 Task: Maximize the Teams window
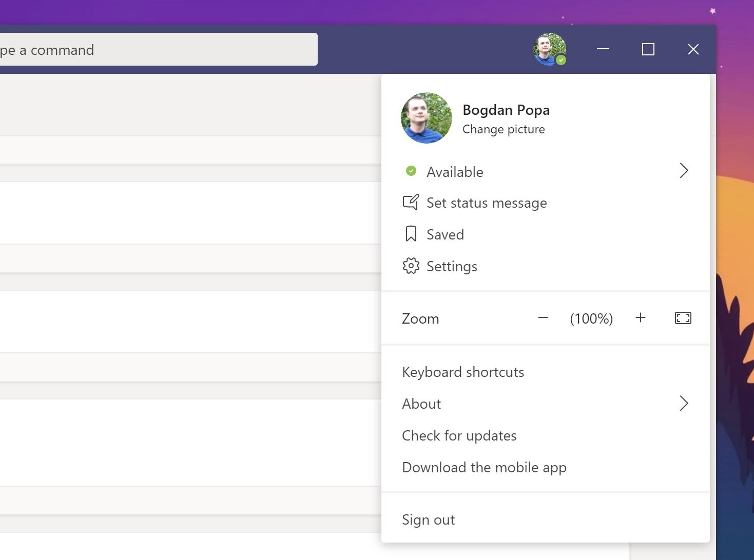coord(648,49)
